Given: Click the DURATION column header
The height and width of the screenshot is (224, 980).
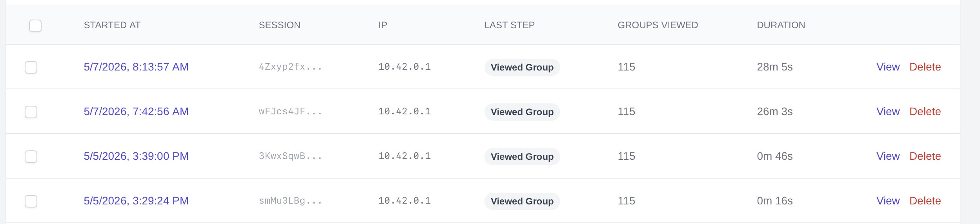Looking at the screenshot, I should (781, 25).
